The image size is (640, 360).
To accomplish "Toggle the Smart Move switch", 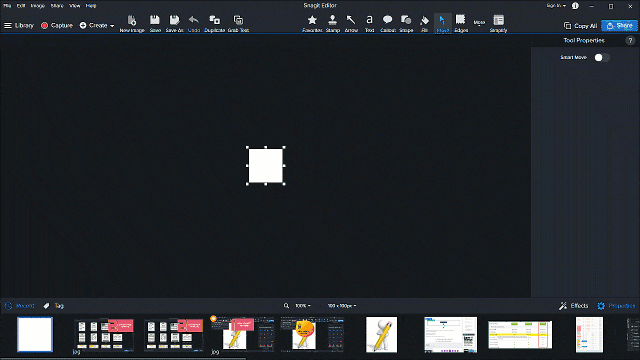I will [602, 58].
